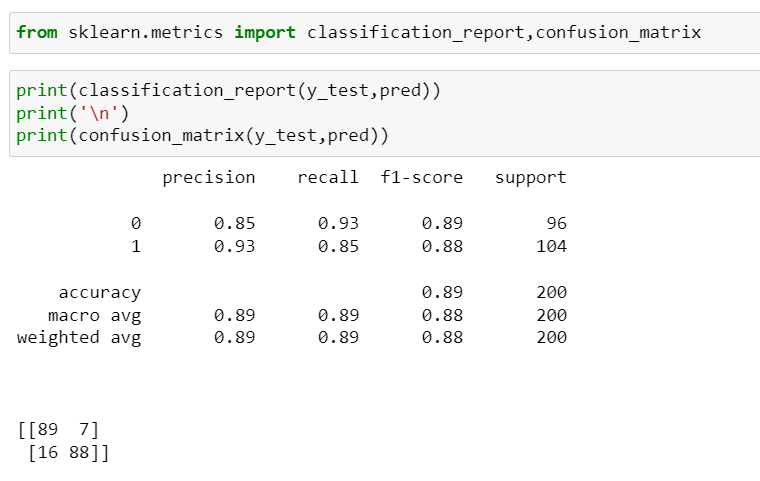Click the confusion matrix first row [[89 7]
The image size is (760, 481).
pos(58,430)
